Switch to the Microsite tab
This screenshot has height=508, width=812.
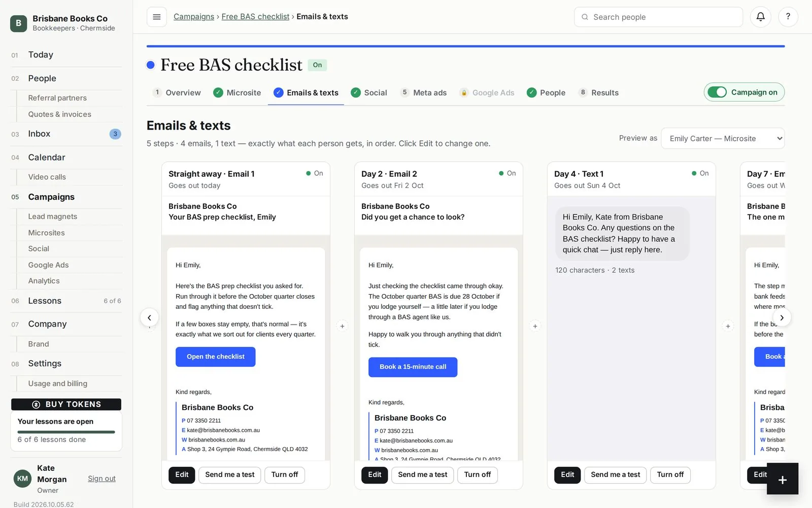point(237,92)
